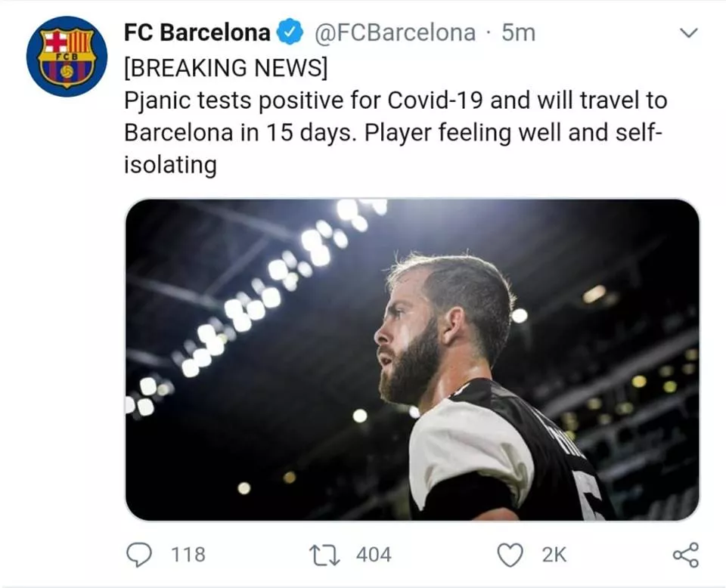Open the FC Barcelona crest avatar

coord(67,56)
